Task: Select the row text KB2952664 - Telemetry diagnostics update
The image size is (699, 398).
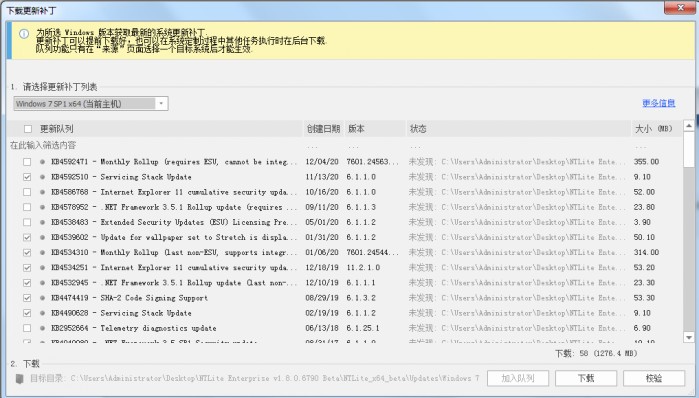Action: coord(134,328)
